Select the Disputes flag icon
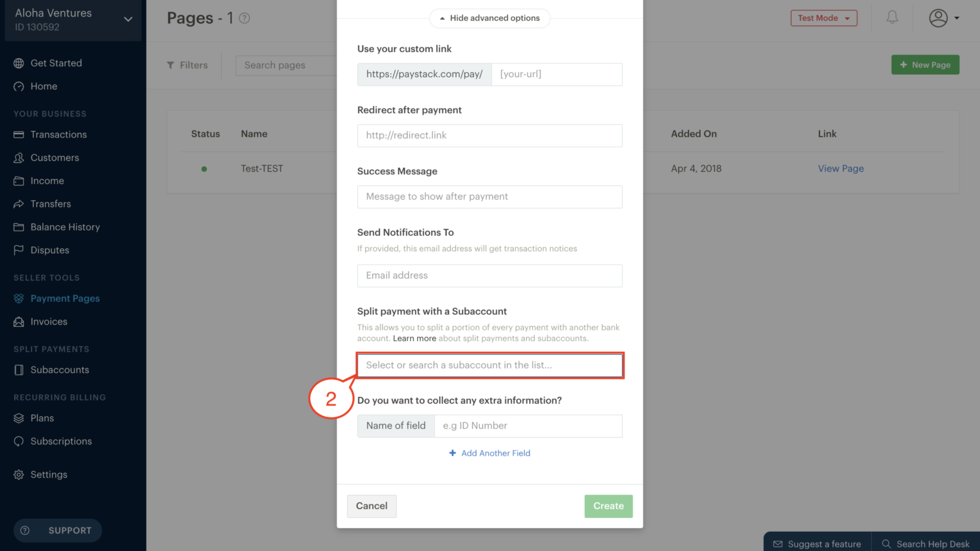Image resolution: width=980 pixels, height=551 pixels. click(x=19, y=250)
